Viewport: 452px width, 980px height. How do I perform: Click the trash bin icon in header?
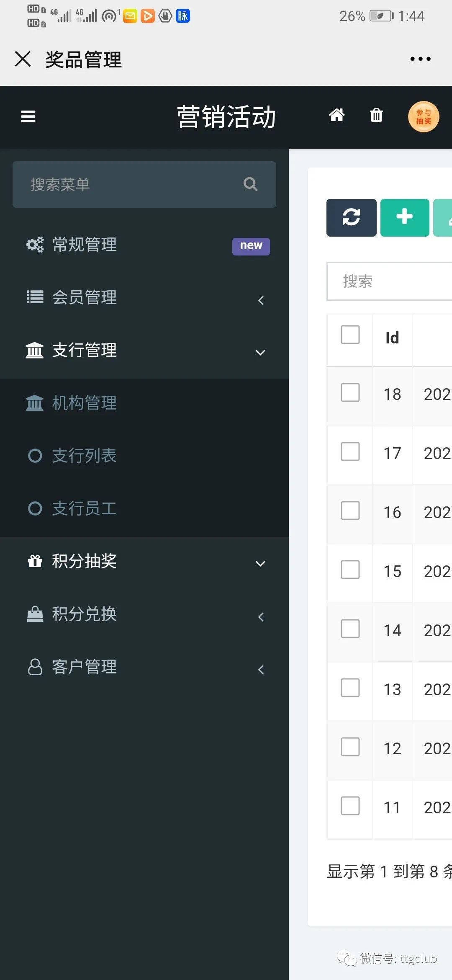pos(377,115)
